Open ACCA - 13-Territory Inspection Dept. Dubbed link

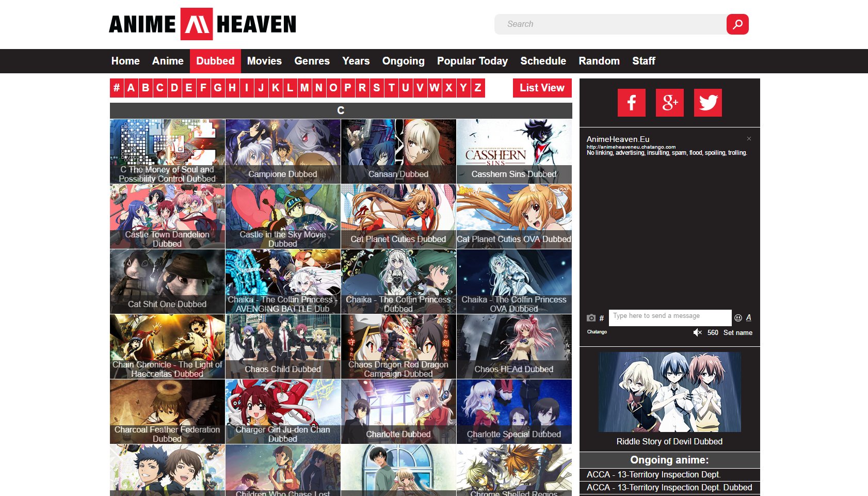tap(669, 487)
